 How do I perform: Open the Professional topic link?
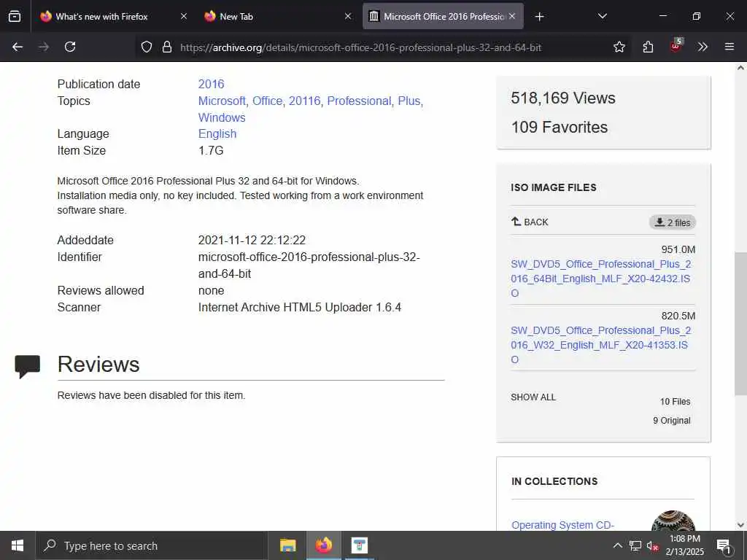359,101
